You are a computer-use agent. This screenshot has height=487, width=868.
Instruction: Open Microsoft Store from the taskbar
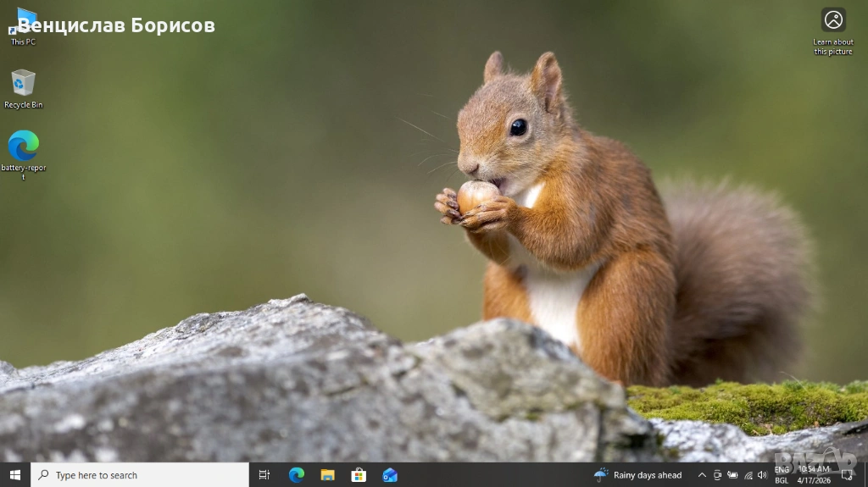(x=359, y=475)
